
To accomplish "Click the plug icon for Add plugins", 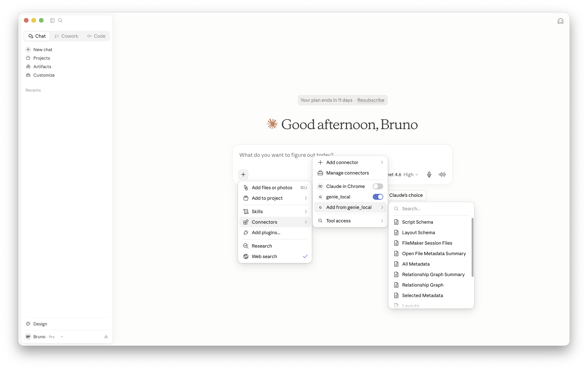I will point(246,233).
